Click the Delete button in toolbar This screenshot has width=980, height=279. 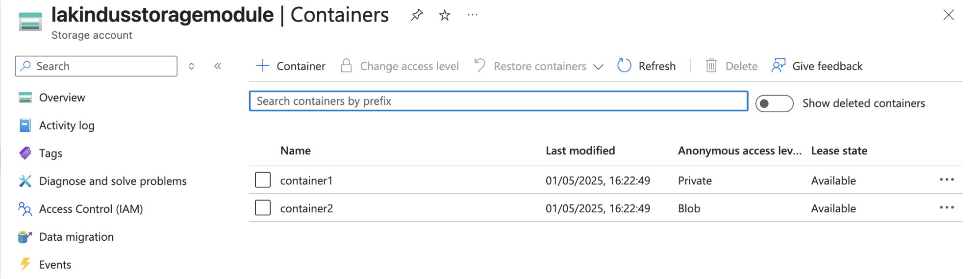(x=731, y=66)
